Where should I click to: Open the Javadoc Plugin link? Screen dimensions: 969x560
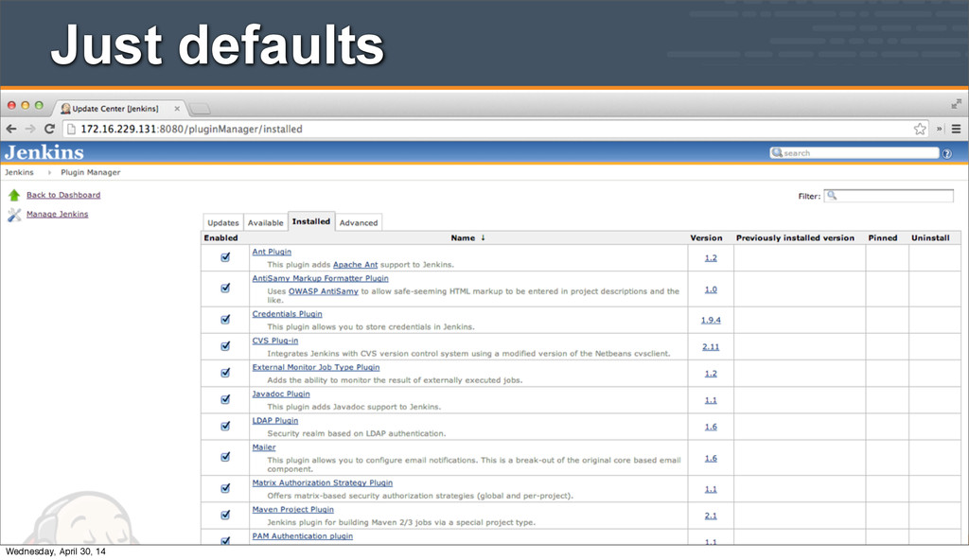pyautogui.click(x=281, y=394)
